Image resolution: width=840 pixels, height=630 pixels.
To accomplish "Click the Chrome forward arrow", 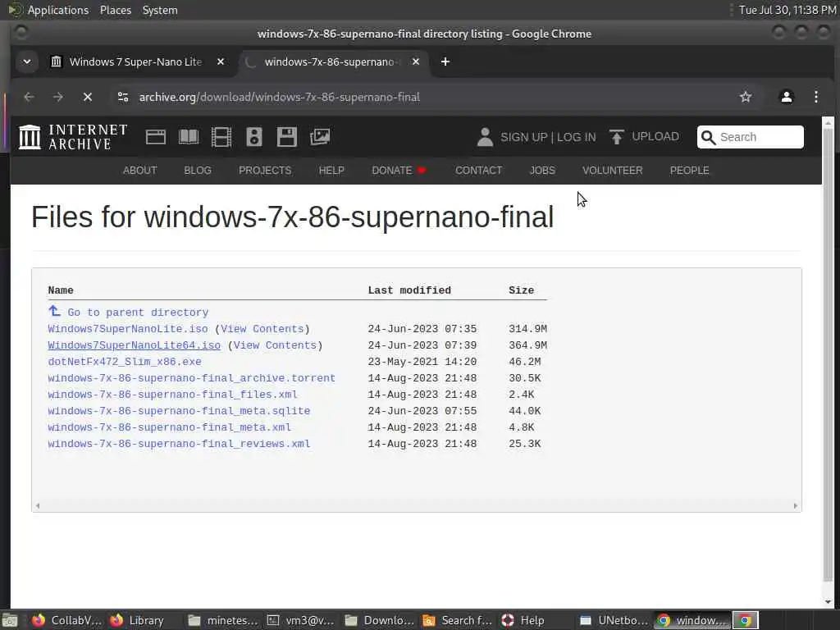I will (58, 97).
